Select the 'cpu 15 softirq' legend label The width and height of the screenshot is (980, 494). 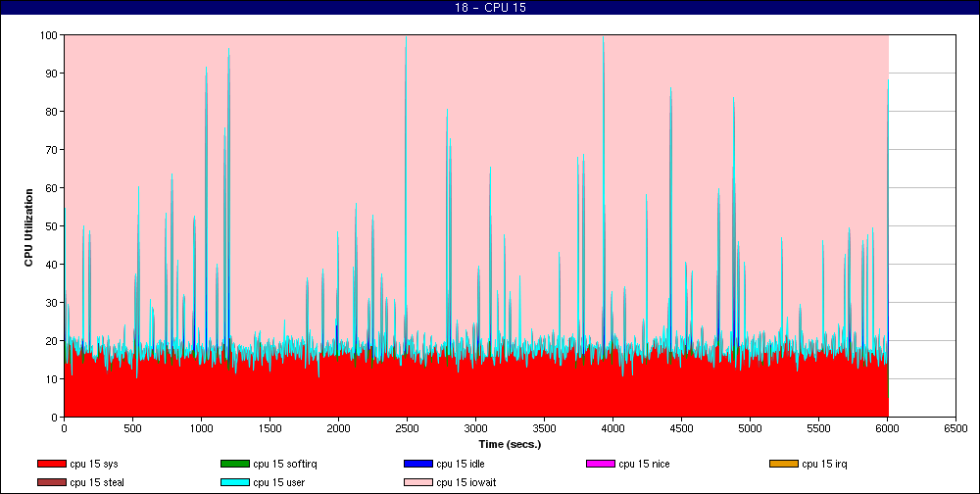point(285,464)
